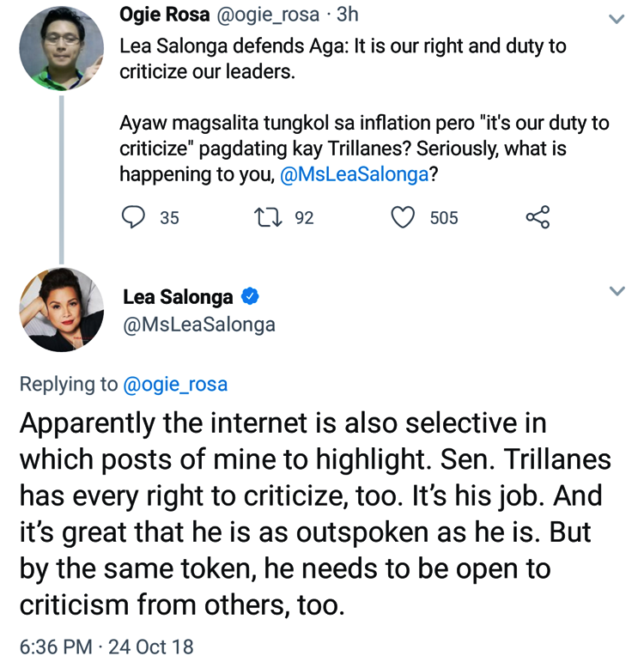644x668 pixels.
Task: View the 92 retweets count
Action: (x=304, y=218)
